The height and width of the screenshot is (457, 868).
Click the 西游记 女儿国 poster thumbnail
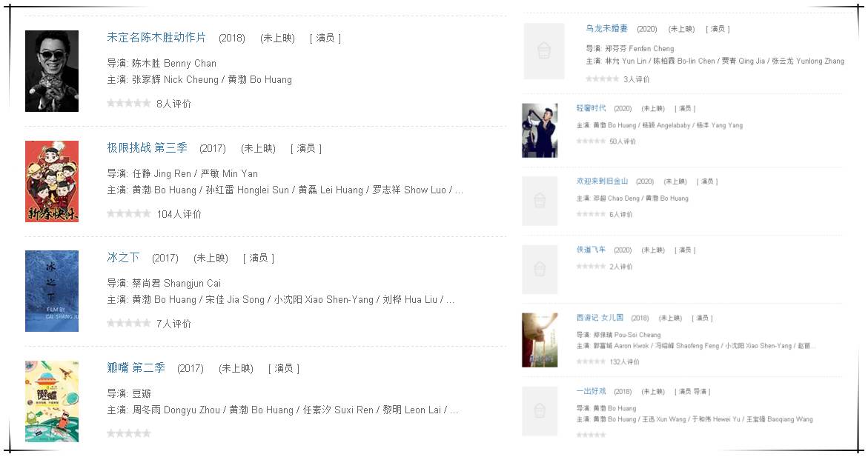[540, 340]
